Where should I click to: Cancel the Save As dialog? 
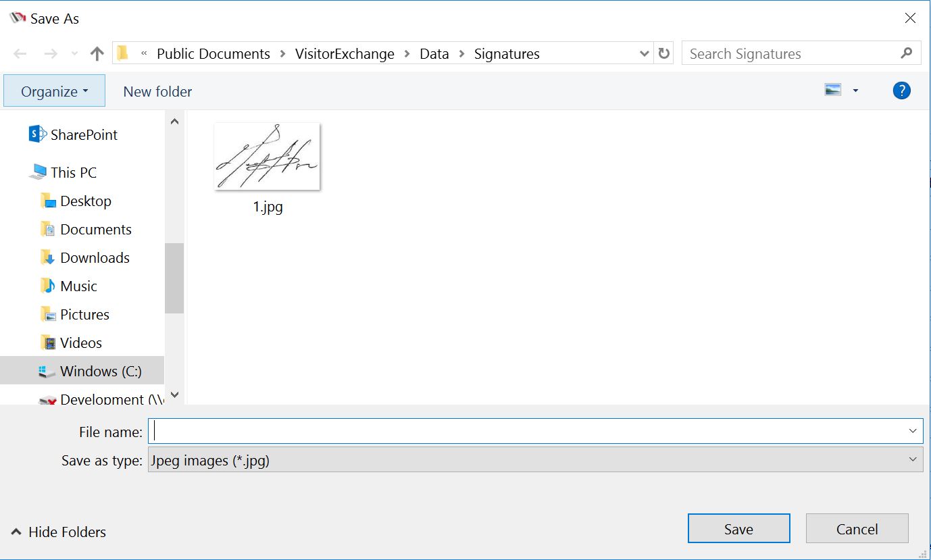point(857,529)
